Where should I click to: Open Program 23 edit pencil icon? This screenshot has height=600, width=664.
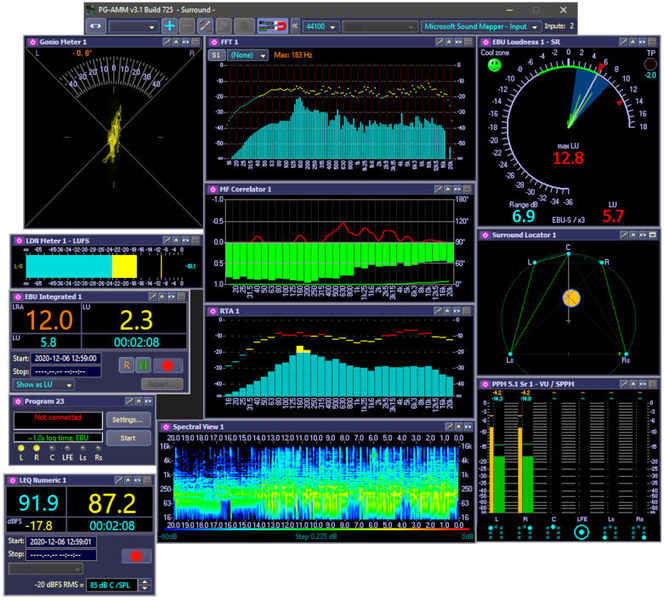[130, 401]
